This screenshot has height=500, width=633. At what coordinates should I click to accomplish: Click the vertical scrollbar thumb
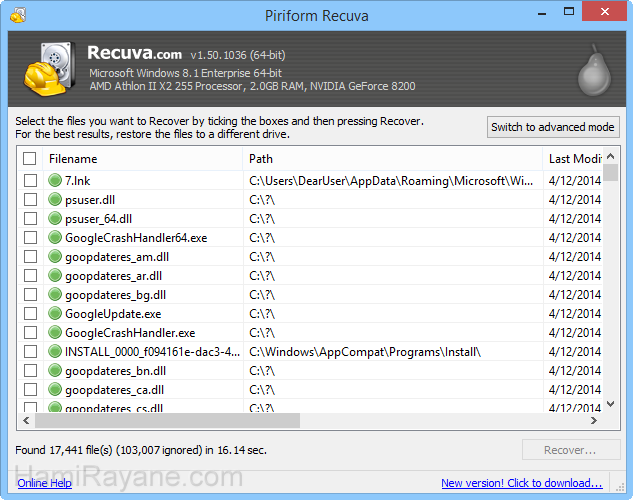click(x=611, y=172)
